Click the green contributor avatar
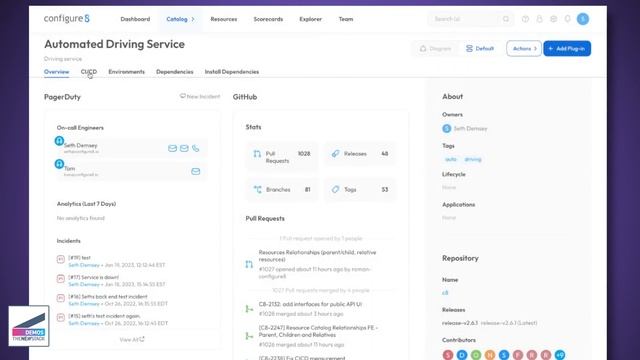Screen dimensions: 640x360 tap(476, 355)
